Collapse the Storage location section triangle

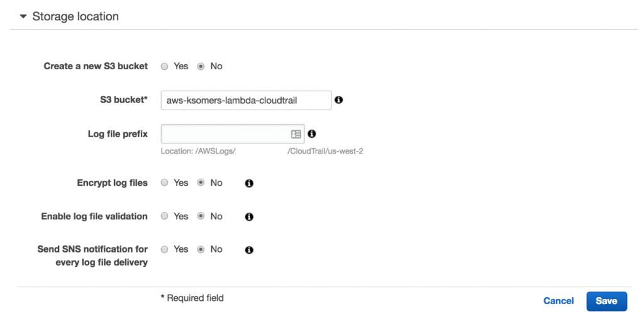(23, 16)
